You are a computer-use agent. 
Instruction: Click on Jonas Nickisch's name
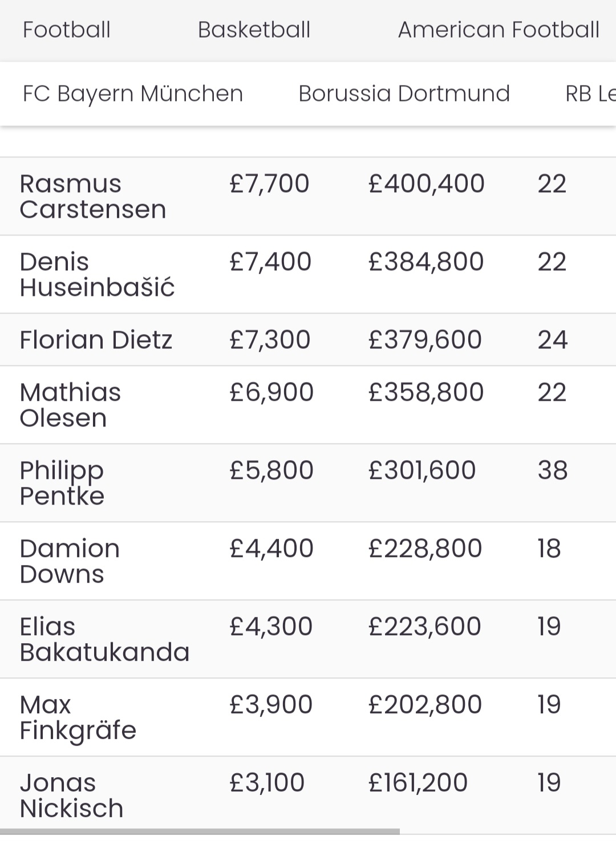pos(71,795)
